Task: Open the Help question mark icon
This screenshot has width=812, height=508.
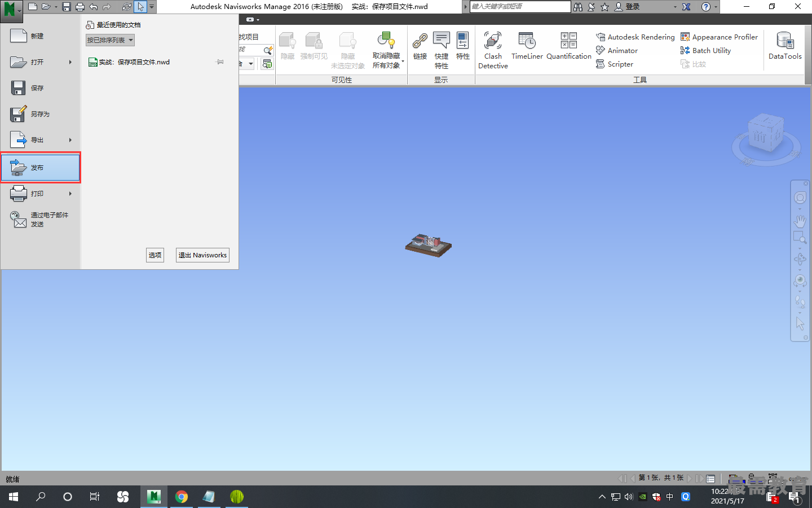Action: tap(706, 7)
